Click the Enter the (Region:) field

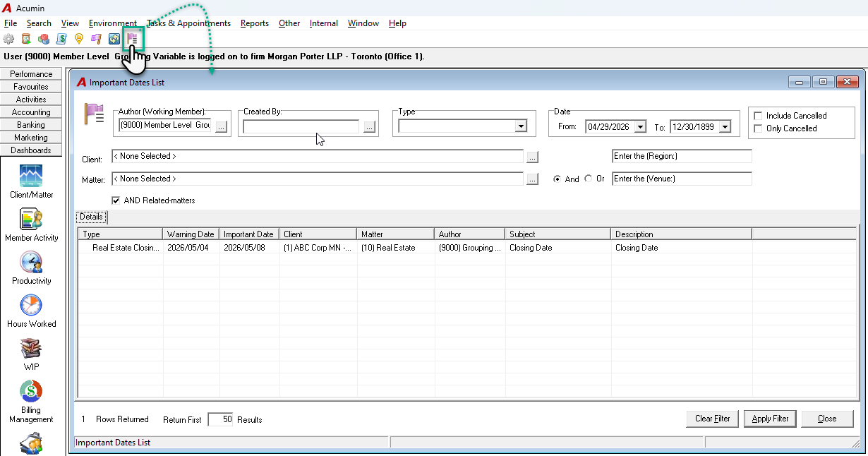(682, 156)
